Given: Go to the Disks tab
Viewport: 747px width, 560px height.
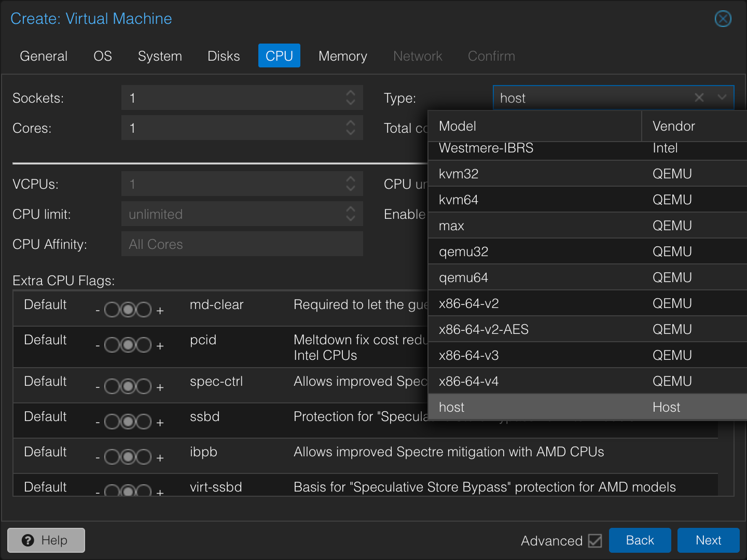Looking at the screenshot, I should tap(224, 56).
